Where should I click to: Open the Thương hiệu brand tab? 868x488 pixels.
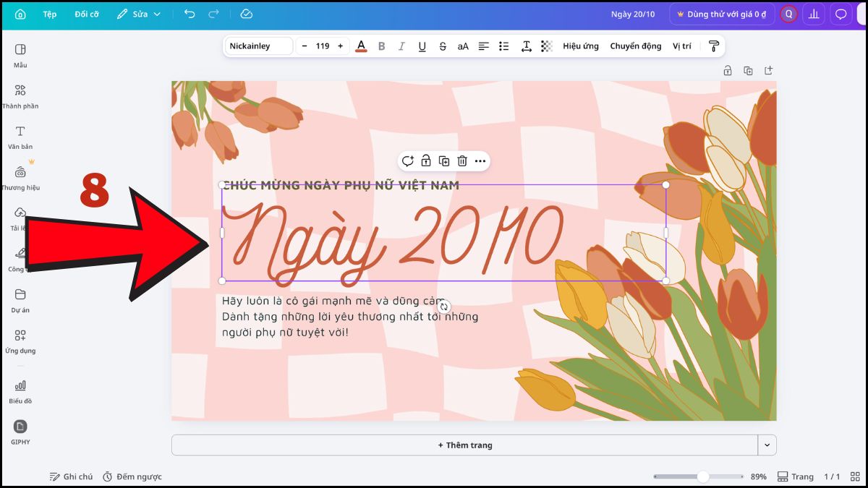click(x=20, y=179)
